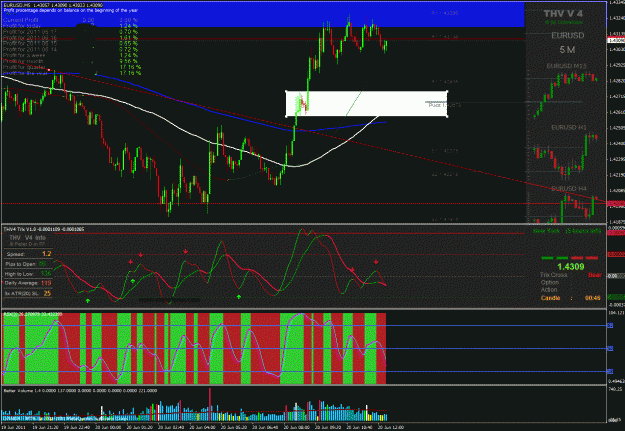Select the white rectangle object on the chart
625x431 pixels.
click(367, 104)
